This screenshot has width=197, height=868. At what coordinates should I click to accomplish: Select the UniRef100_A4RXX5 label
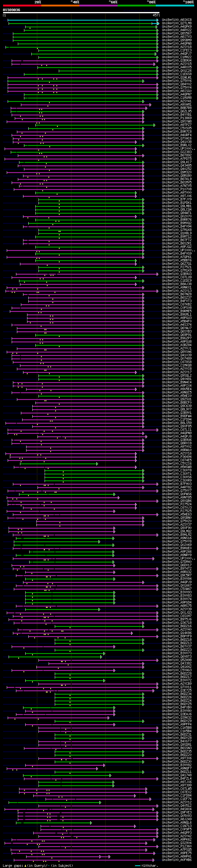[x=177, y=67]
